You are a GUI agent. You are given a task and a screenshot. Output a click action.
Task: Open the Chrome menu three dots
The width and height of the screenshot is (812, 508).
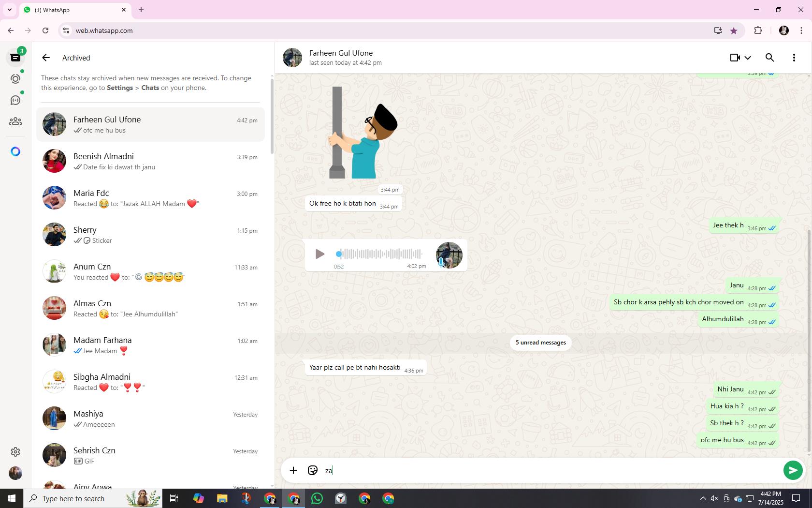click(x=801, y=30)
